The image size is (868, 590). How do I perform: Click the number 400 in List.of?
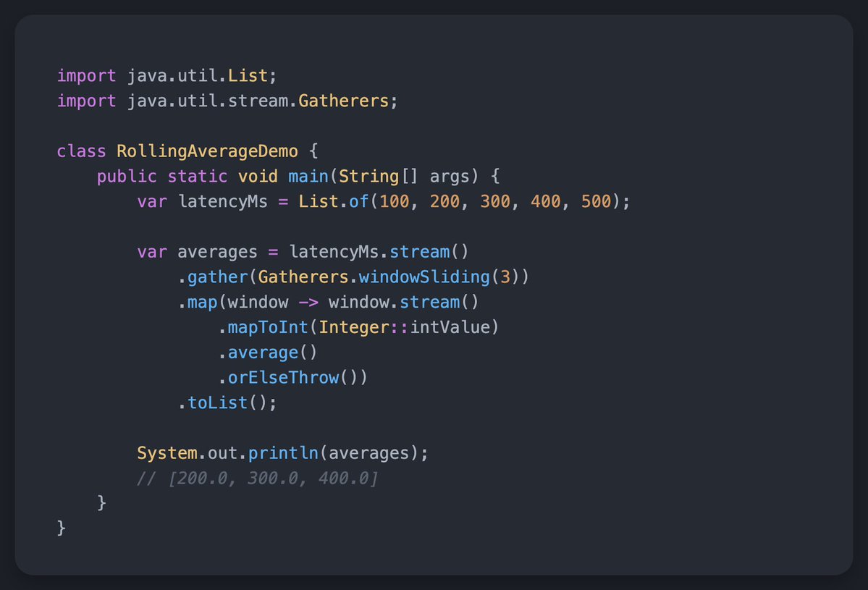[545, 201]
